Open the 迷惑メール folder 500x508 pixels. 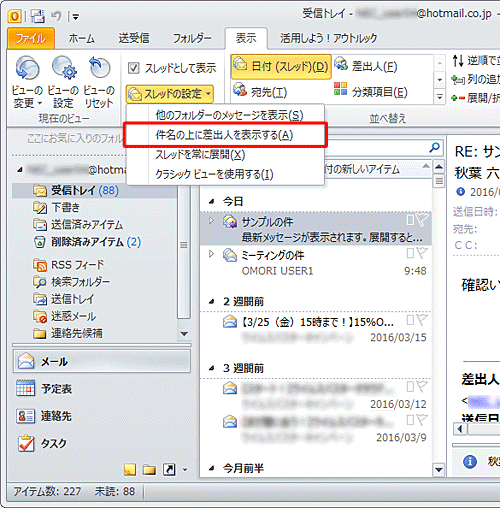coord(64,316)
